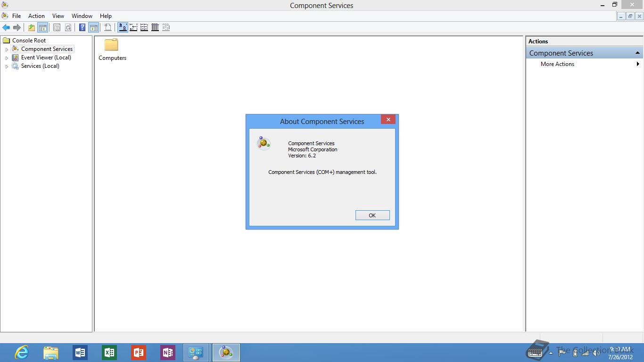The height and width of the screenshot is (362, 644).
Task: Click More Actions in Actions pane
Action: tap(557, 64)
